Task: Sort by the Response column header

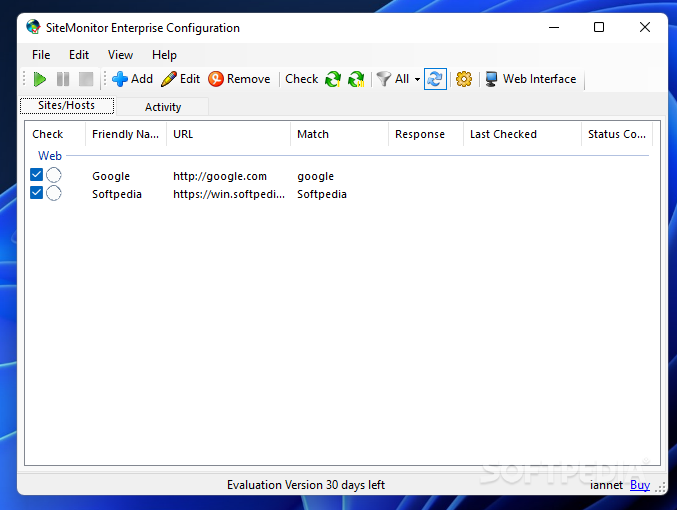Action: pyautogui.click(x=426, y=134)
